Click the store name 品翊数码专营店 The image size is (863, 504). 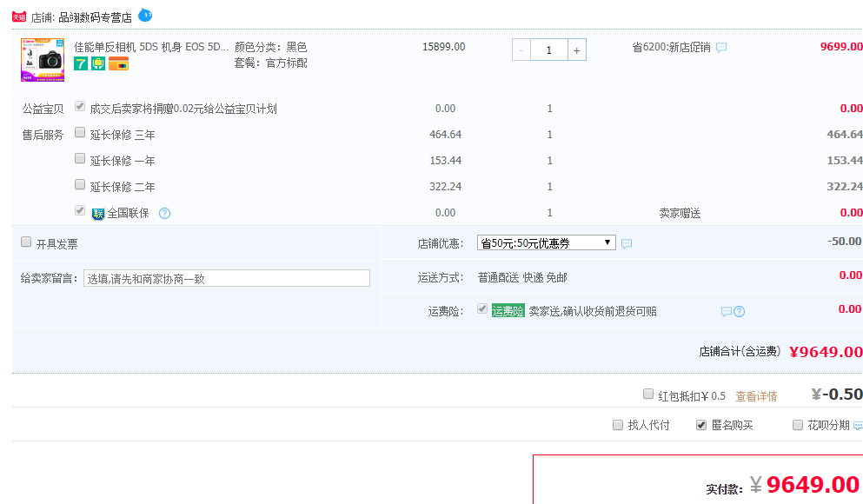(x=96, y=17)
